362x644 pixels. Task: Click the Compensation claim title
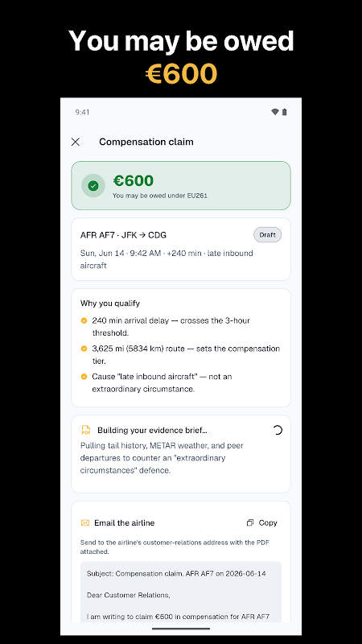coord(146,142)
